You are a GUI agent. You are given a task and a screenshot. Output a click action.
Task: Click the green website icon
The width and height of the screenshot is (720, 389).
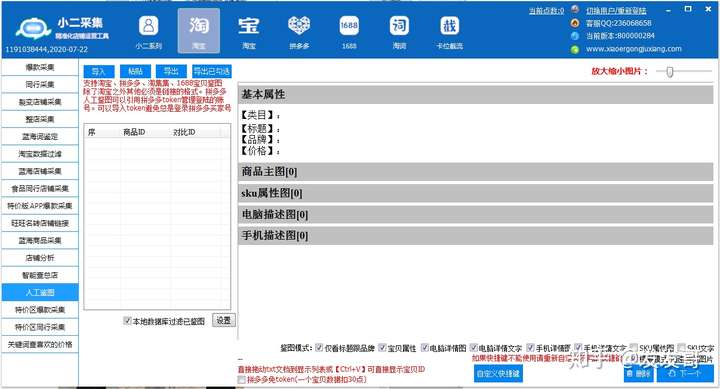pyautogui.click(x=575, y=49)
